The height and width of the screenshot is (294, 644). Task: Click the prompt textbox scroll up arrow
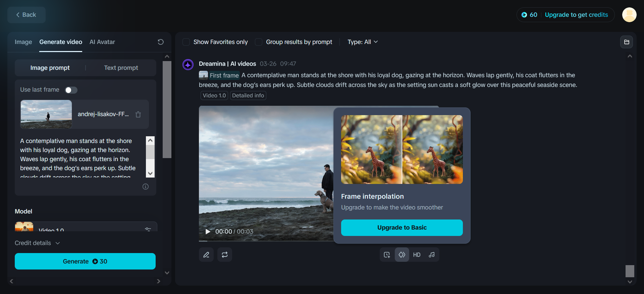tap(150, 141)
